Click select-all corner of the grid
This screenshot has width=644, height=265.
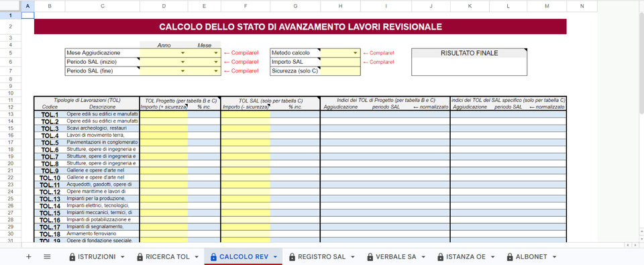click(x=10, y=6)
